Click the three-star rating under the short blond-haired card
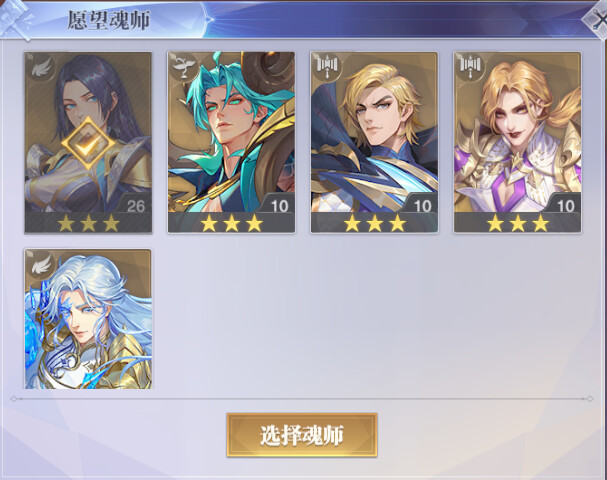Image resolution: width=607 pixels, height=480 pixels. [374, 223]
